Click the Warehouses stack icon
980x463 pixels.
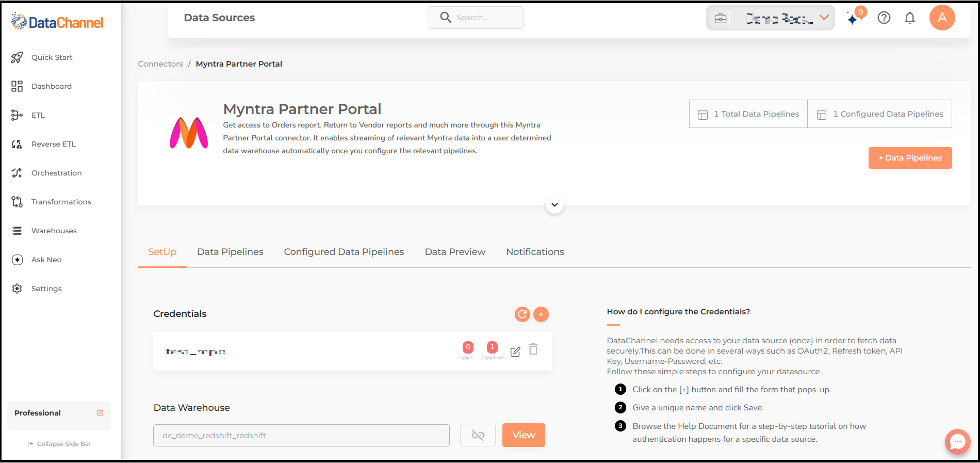click(17, 231)
